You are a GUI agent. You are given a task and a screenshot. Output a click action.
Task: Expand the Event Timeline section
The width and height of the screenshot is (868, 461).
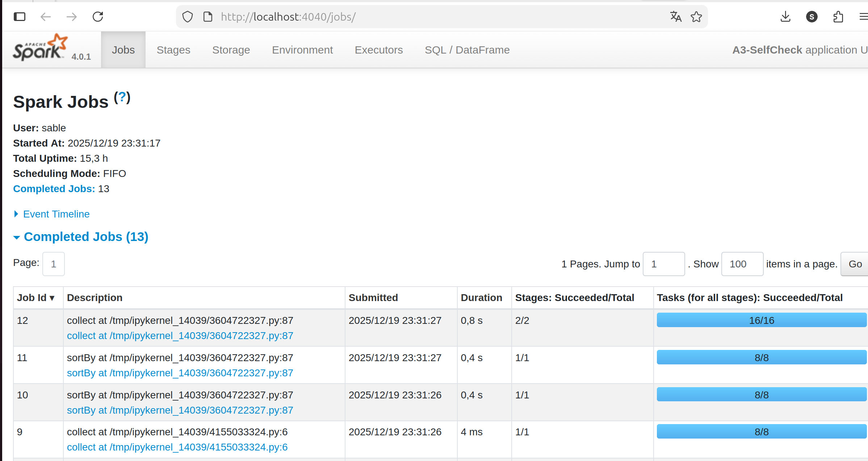click(x=56, y=214)
